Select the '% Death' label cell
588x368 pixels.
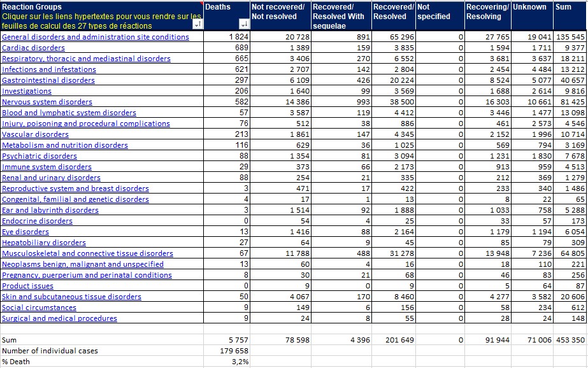pos(102,362)
